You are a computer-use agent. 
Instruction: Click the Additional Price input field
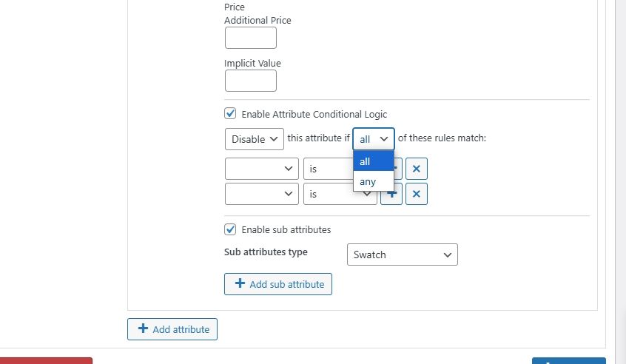(250, 38)
